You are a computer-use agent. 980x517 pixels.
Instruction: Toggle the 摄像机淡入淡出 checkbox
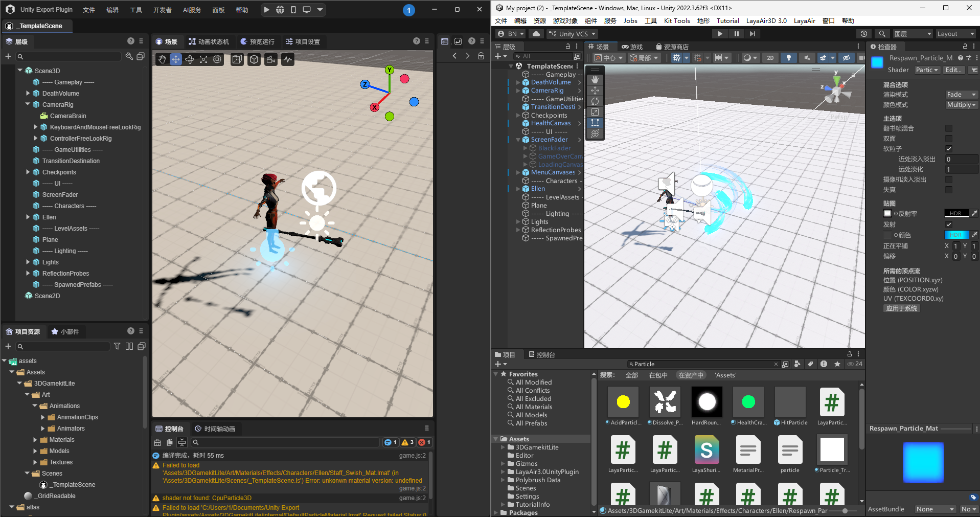tap(949, 179)
